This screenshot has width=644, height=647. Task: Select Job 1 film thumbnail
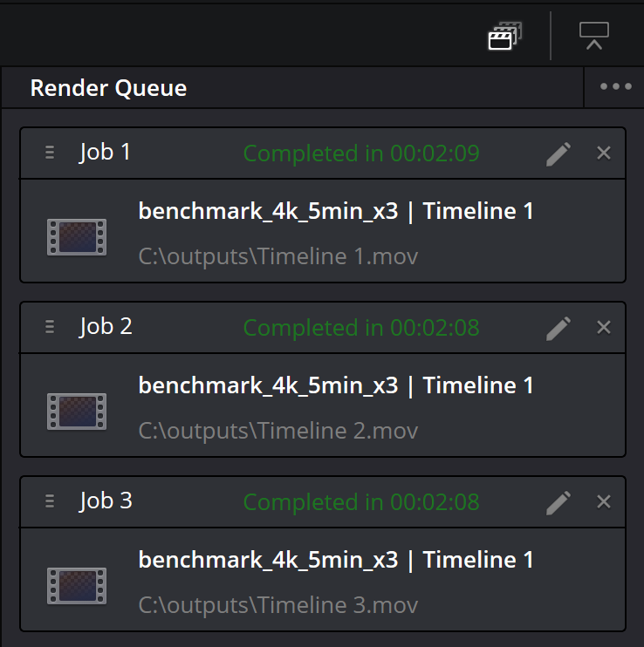[x=77, y=237]
